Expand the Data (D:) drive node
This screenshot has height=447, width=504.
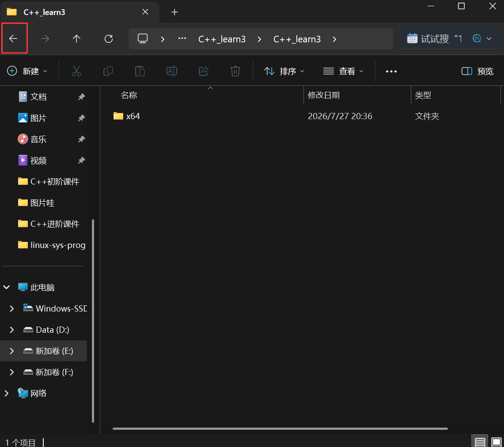12,330
